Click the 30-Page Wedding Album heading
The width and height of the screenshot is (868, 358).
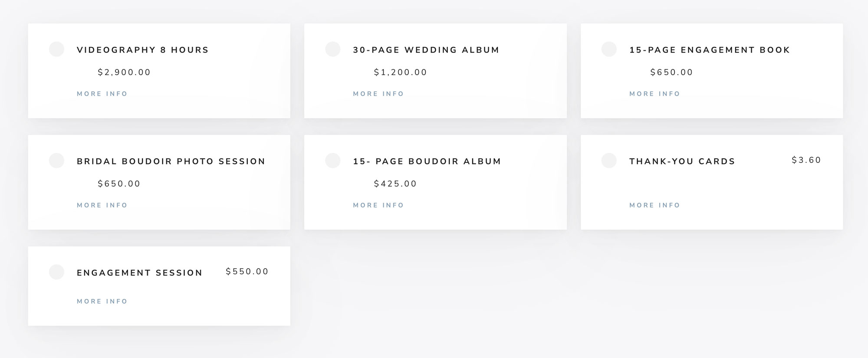[x=426, y=50]
